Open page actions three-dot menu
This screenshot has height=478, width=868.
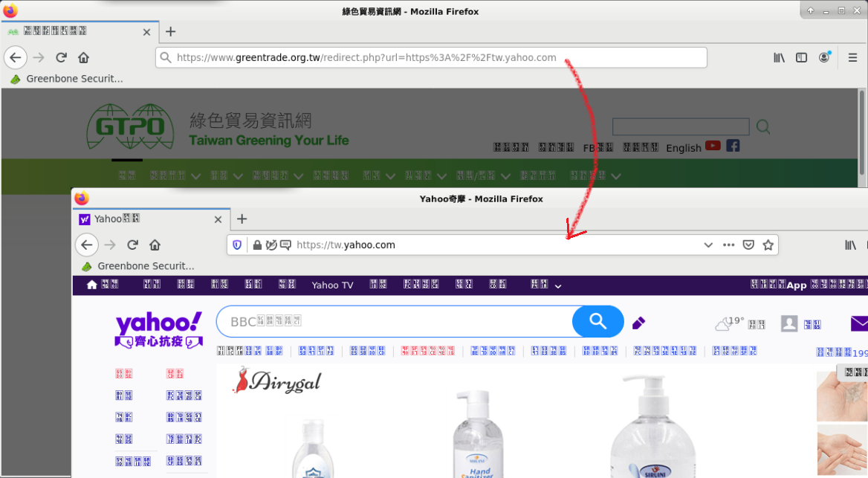[728, 245]
